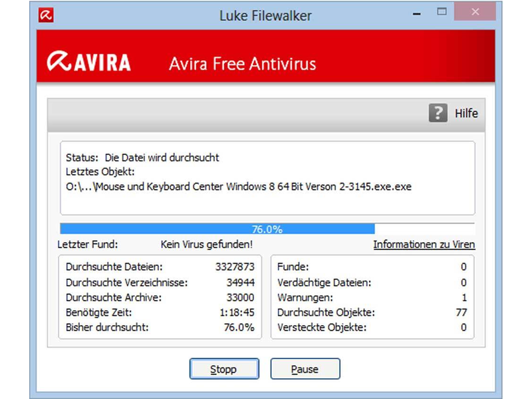The image size is (532, 399).
Task: Select the status text Die Datei wird durchsucht
Action: click(x=162, y=158)
